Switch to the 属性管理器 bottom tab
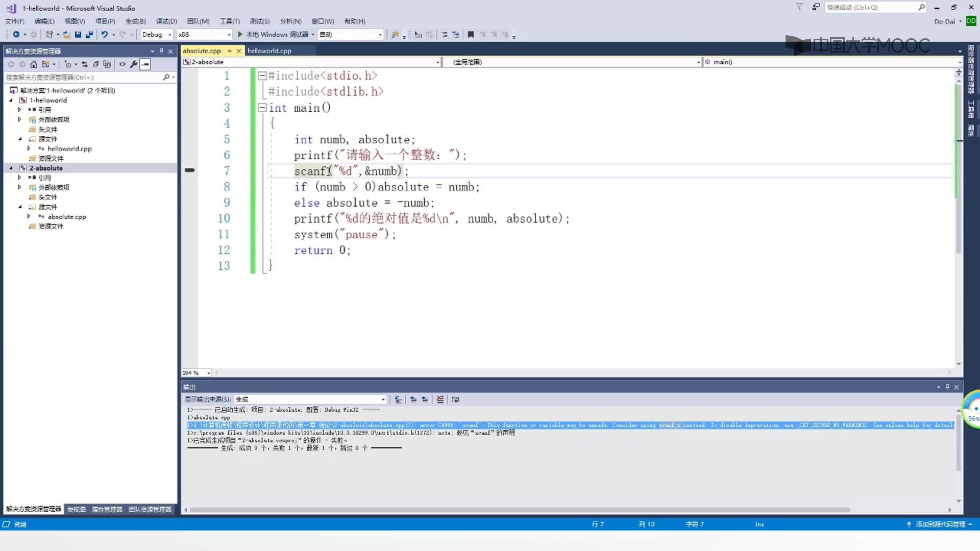 tap(107, 509)
